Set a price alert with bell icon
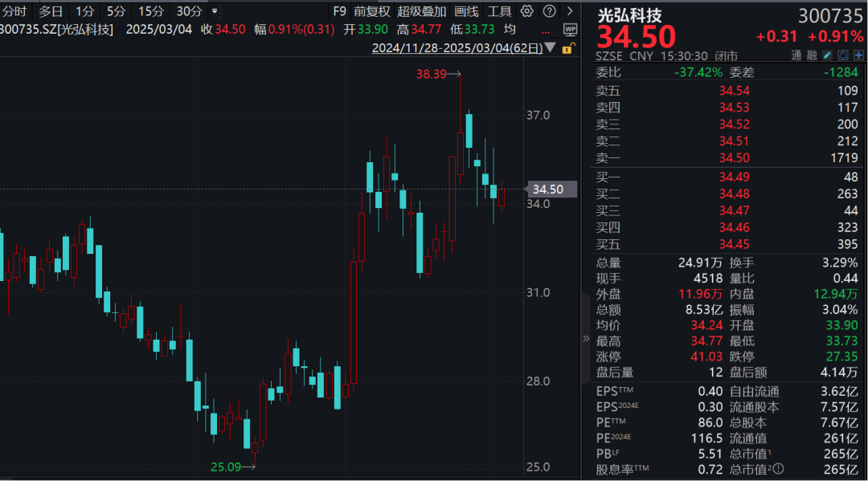The image size is (868, 481). [x=842, y=56]
